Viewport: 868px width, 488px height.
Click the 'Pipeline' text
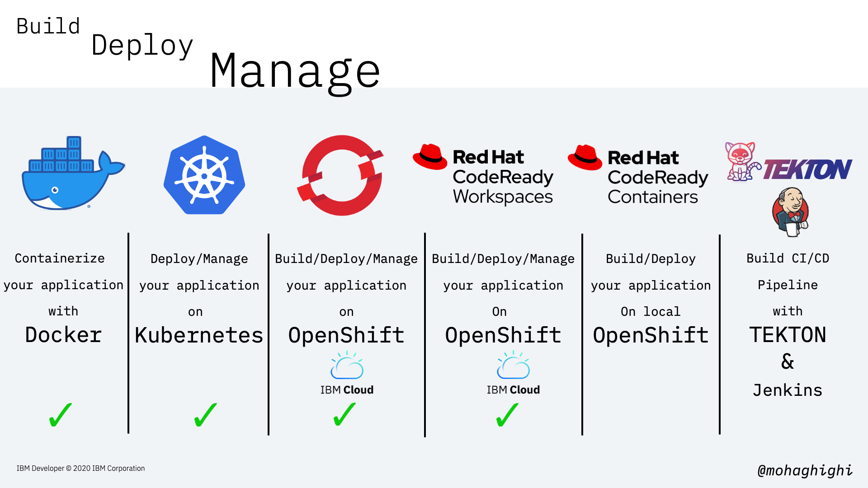(788, 285)
